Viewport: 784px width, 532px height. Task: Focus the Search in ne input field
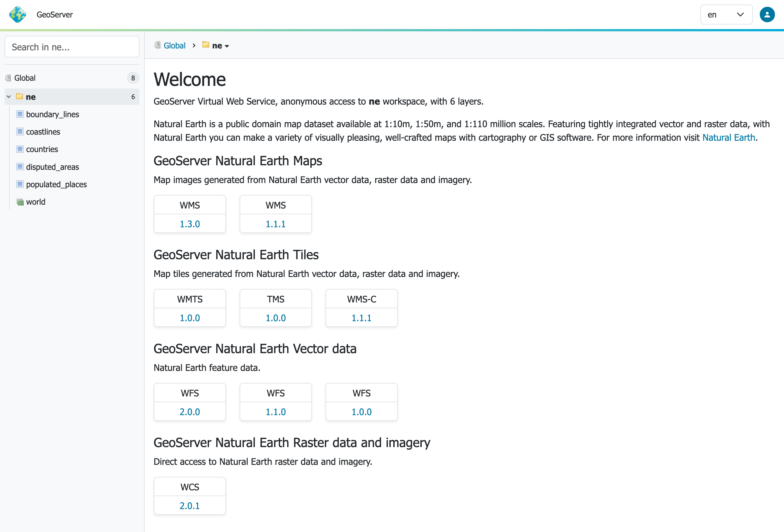pos(72,47)
